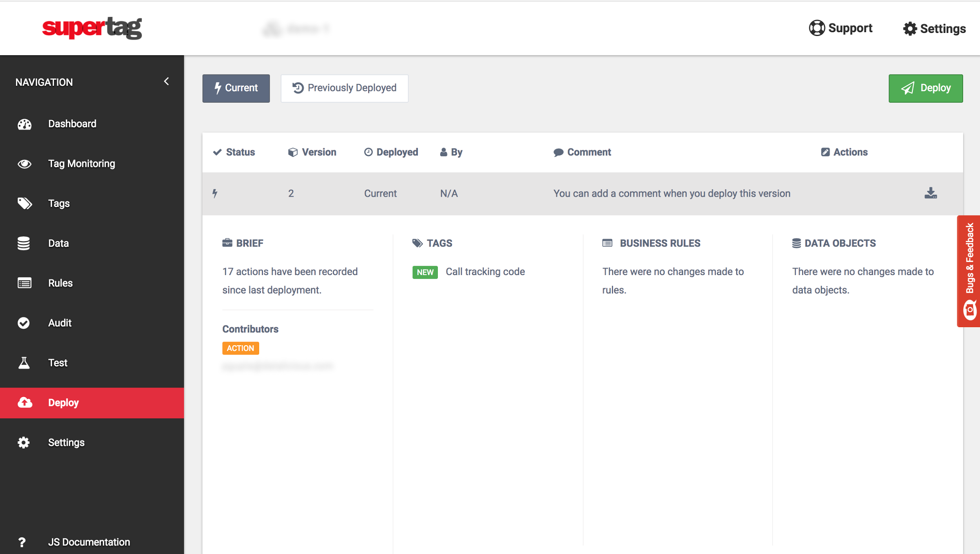Download version 2 via download icon
980x554 pixels.
tap(931, 193)
